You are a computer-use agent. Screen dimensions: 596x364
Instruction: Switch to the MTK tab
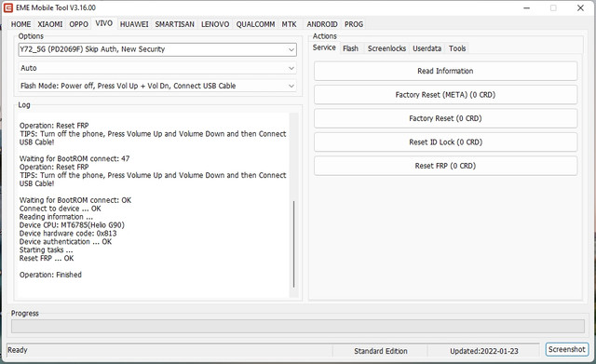(x=289, y=24)
